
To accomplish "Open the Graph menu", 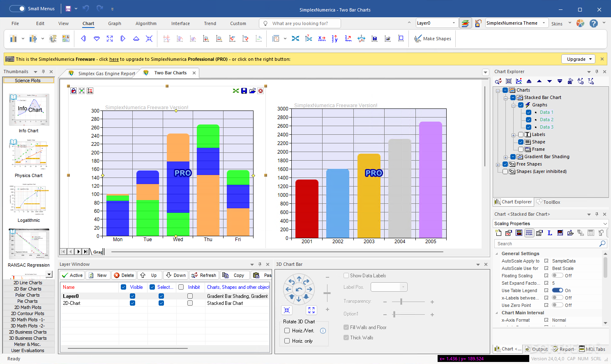I will click(115, 23).
